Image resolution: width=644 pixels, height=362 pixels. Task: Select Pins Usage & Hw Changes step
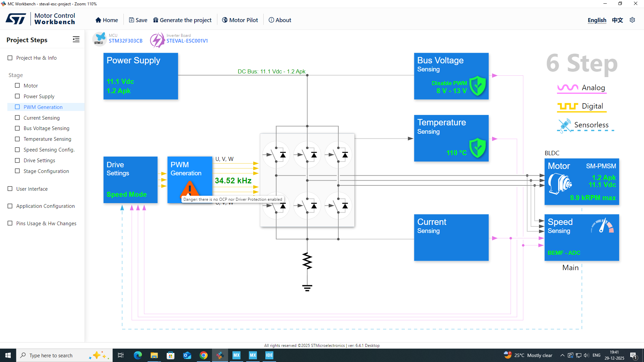[x=46, y=224]
